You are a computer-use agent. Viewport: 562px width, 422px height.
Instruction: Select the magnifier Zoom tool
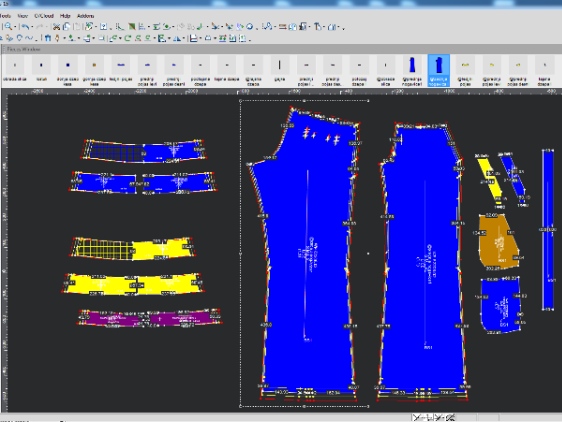[x=8, y=27]
